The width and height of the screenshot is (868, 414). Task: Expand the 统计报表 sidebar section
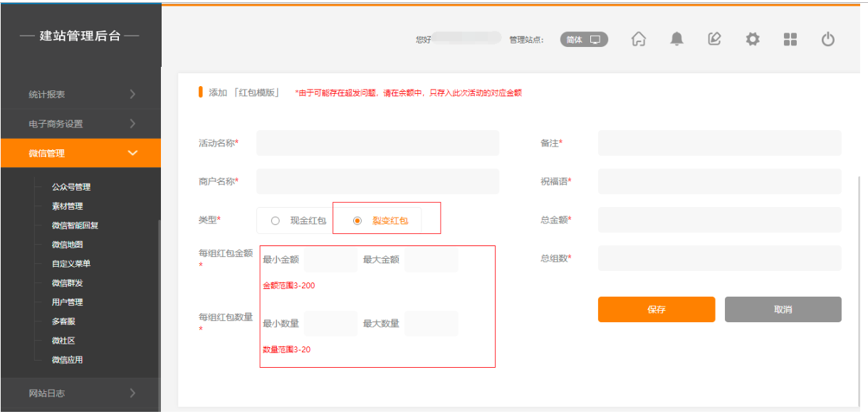click(x=80, y=94)
